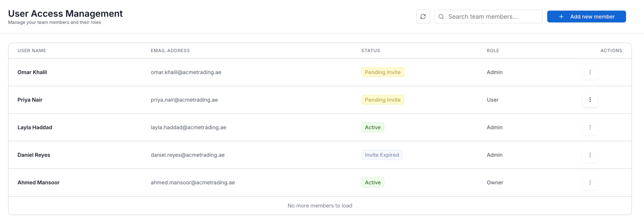Click Layla Haddad's Admin role cell

pyautogui.click(x=495, y=127)
